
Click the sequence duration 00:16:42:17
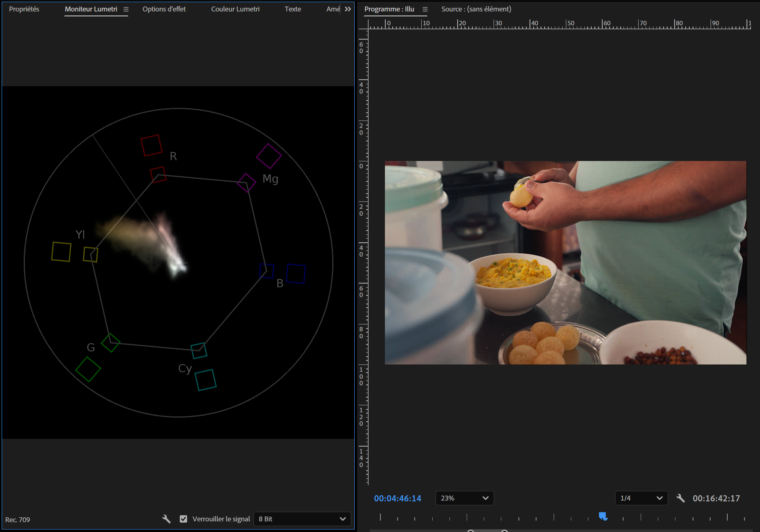pyautogui.click(x=716, y=498)
